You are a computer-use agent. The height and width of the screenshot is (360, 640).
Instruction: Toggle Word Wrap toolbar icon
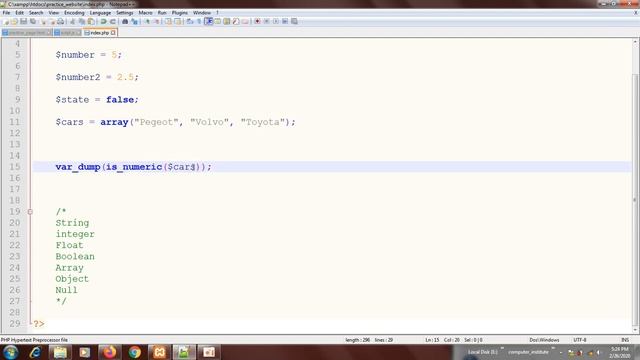tap(190, 21)
